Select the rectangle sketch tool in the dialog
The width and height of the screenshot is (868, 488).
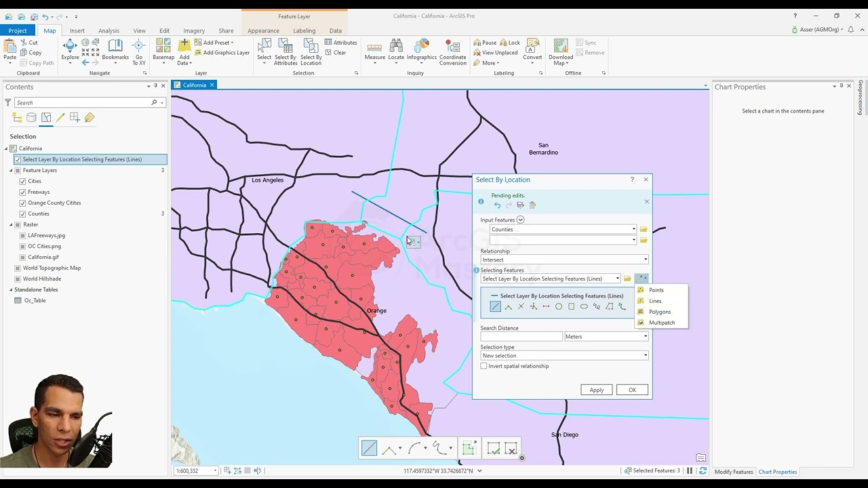[x=571, y=307]
